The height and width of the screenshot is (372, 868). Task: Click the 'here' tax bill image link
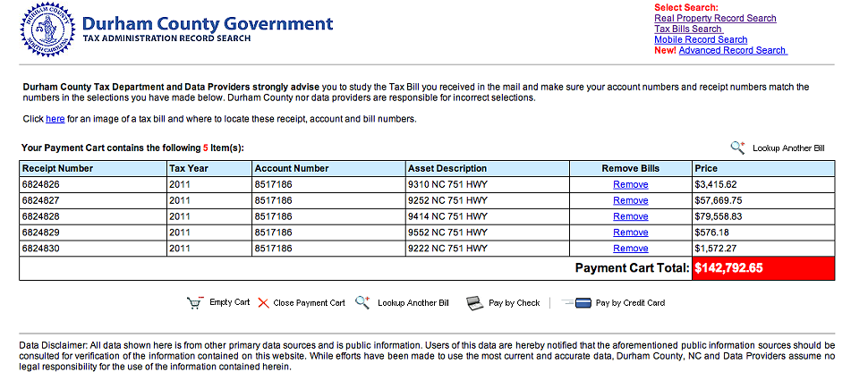click(55, 119)
